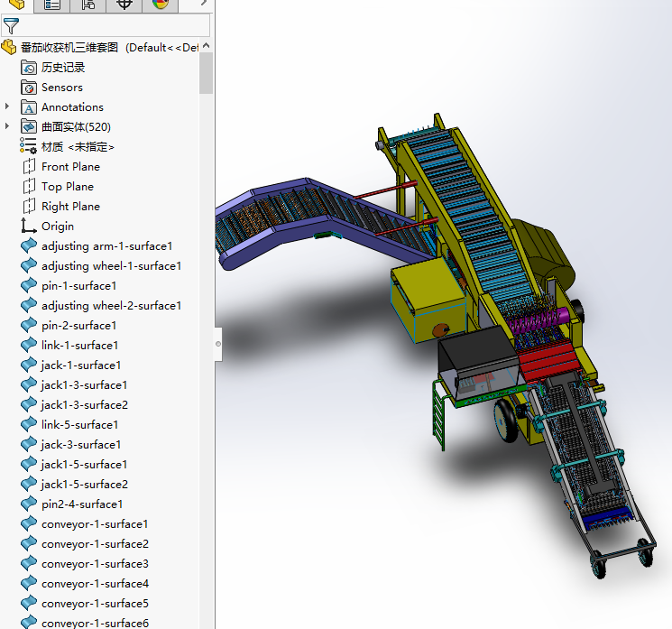This screenshot has height=629, width=672.
Task: Expand the Annotations folder
Action: (7, 106)
